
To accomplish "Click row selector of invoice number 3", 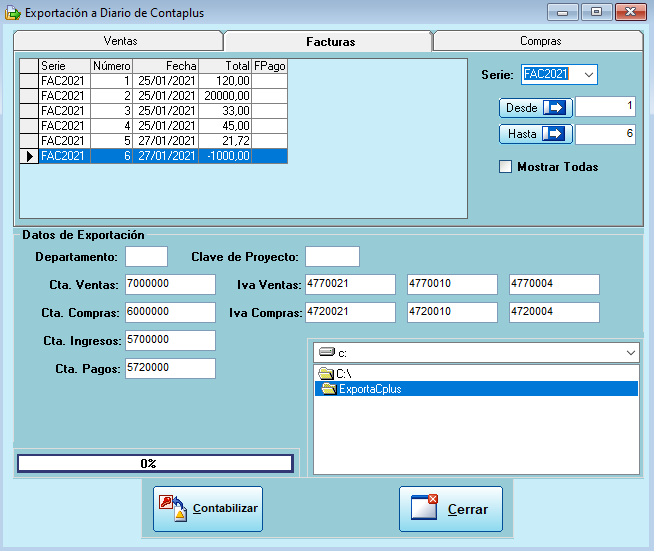I will pos(29,111).
